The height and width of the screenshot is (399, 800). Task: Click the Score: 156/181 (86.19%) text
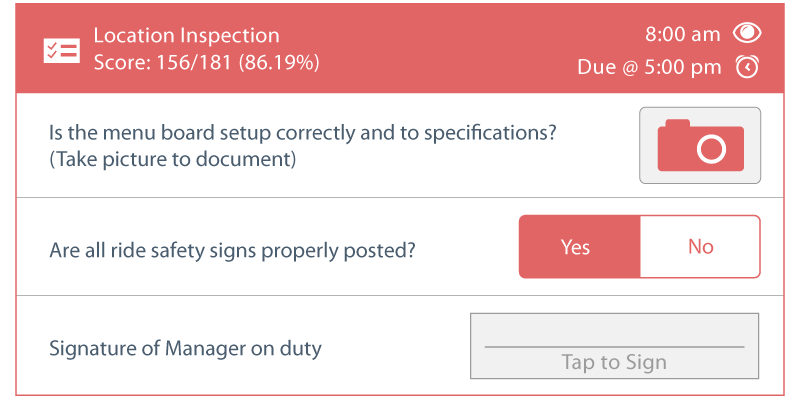207,63
